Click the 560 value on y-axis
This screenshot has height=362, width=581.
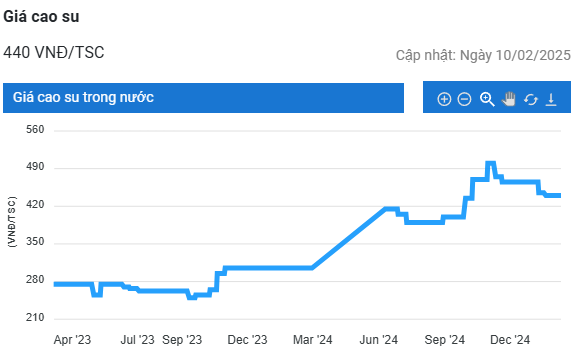pos(35,130)
